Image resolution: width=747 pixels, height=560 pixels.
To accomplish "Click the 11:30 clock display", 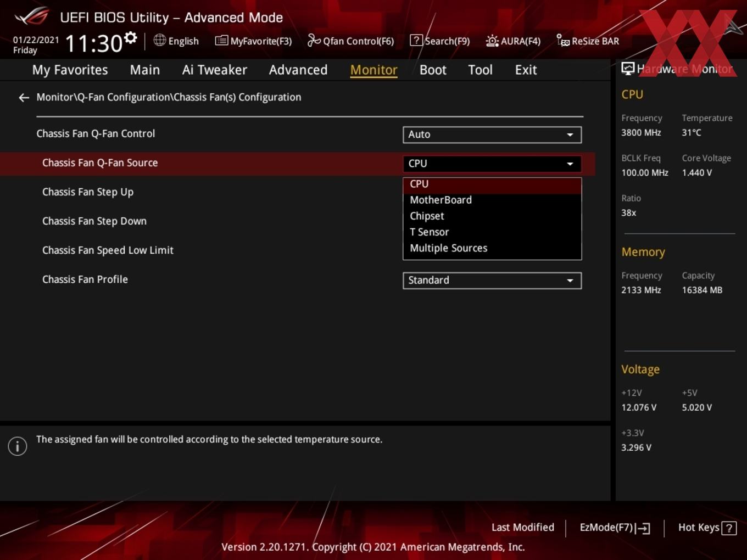I will coord(94,43).
